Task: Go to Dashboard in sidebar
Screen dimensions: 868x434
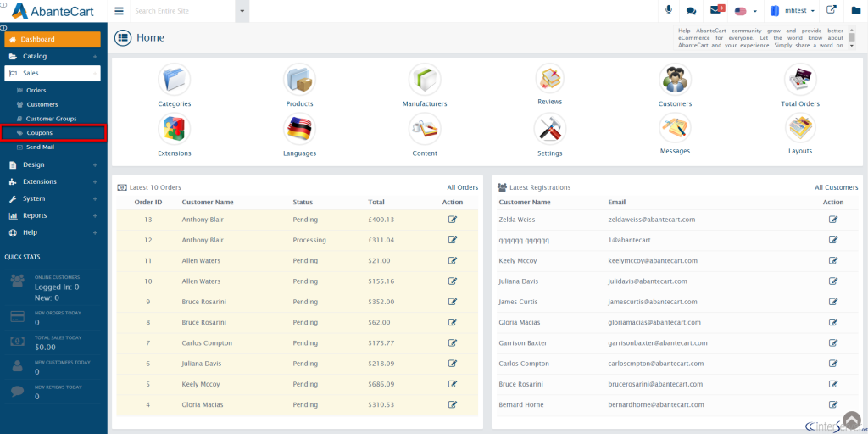Action: pos(53,39)
